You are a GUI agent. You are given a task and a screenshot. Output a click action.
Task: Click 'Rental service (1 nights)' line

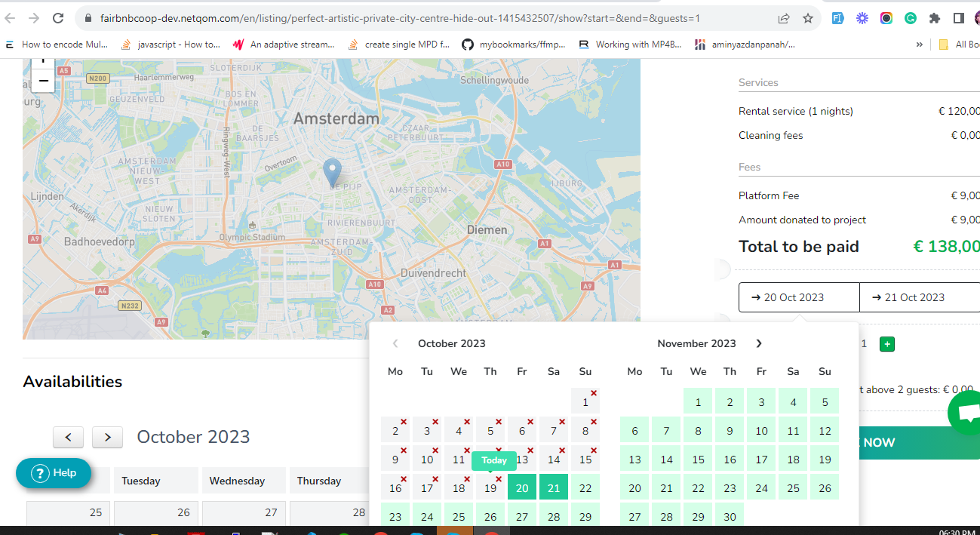[859, 111]
